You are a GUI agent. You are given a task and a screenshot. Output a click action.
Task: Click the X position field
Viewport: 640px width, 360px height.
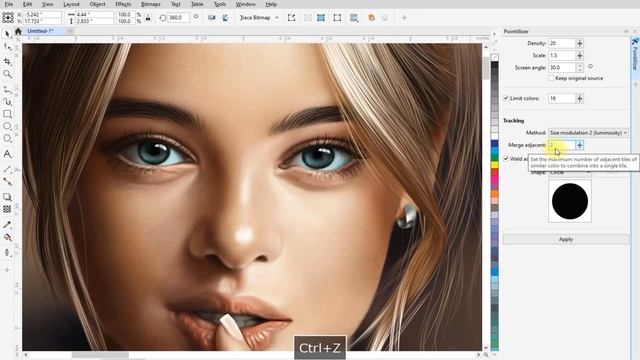tap(43, 14)
